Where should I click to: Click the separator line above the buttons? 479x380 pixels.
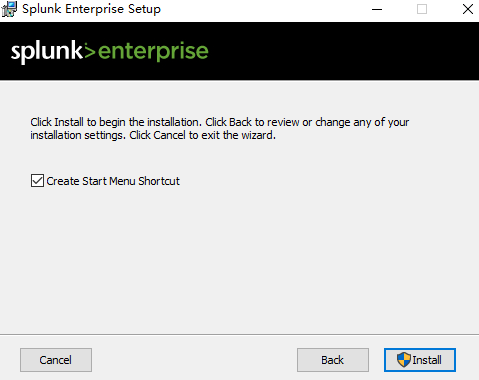[x=239, y=334]
